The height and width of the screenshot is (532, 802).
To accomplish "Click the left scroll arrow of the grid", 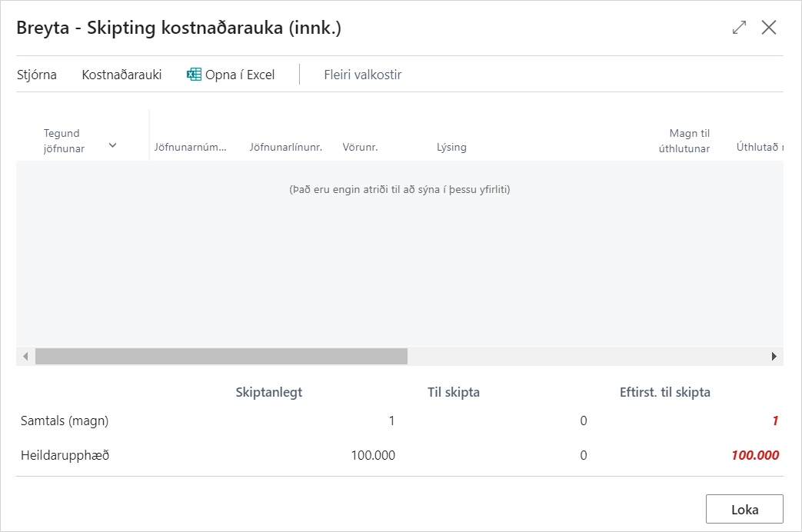I will 25,357.
